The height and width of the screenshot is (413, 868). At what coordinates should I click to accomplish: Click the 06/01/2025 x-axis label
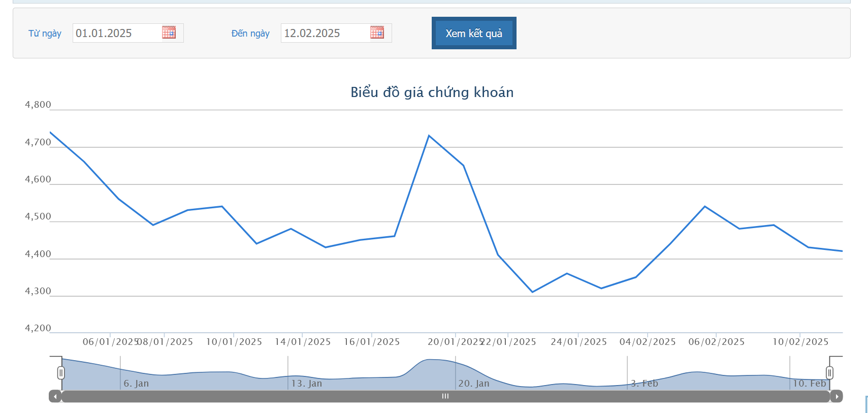point(111,342)
